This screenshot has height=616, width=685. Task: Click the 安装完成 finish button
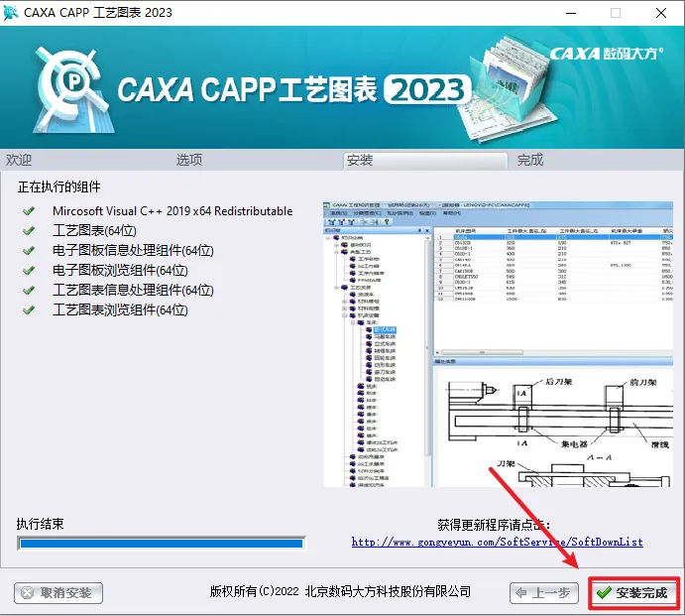(x=633, y=593)
